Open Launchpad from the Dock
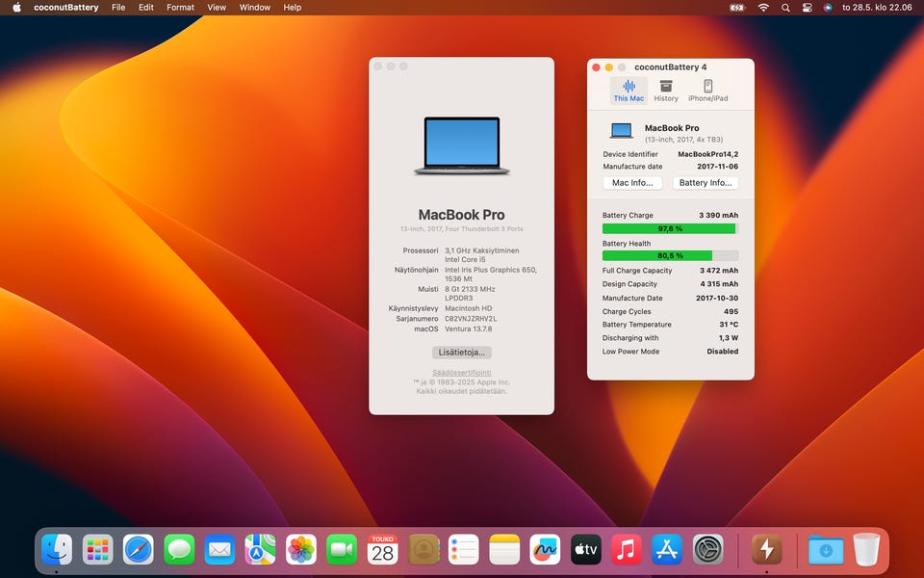This screenshot has width=924, height=578. pyautogui.click(x=98, y=550)
